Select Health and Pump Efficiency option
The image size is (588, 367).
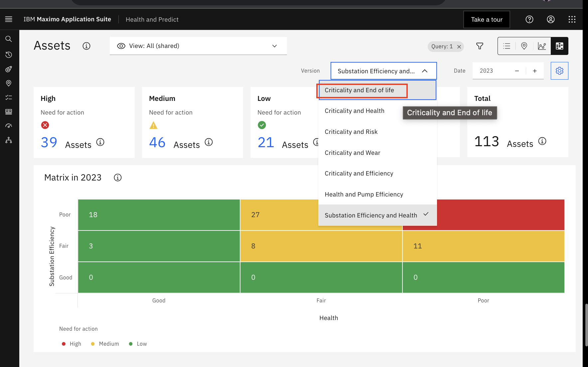coord(377,194)
